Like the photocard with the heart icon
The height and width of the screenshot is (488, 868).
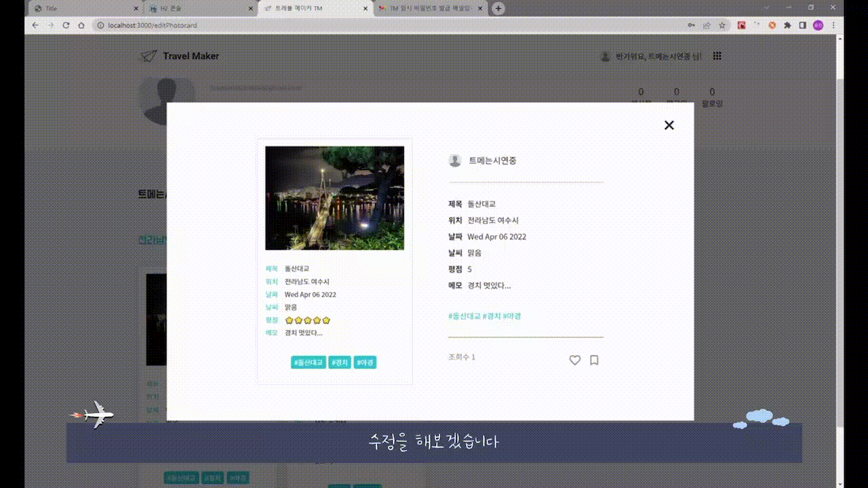(575, 360)
